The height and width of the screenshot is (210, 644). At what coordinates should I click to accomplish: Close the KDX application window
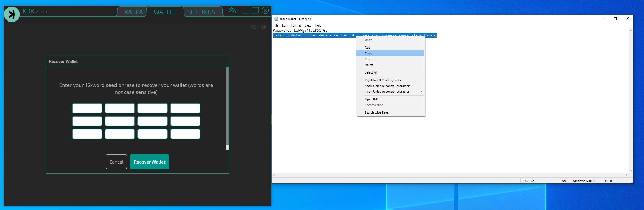pos(265,10)
